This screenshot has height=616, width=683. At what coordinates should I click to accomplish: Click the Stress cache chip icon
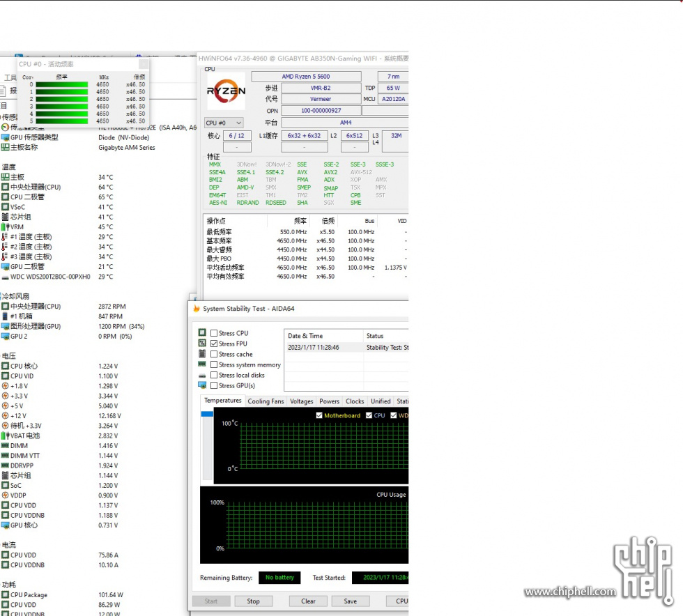pos(202,354)
